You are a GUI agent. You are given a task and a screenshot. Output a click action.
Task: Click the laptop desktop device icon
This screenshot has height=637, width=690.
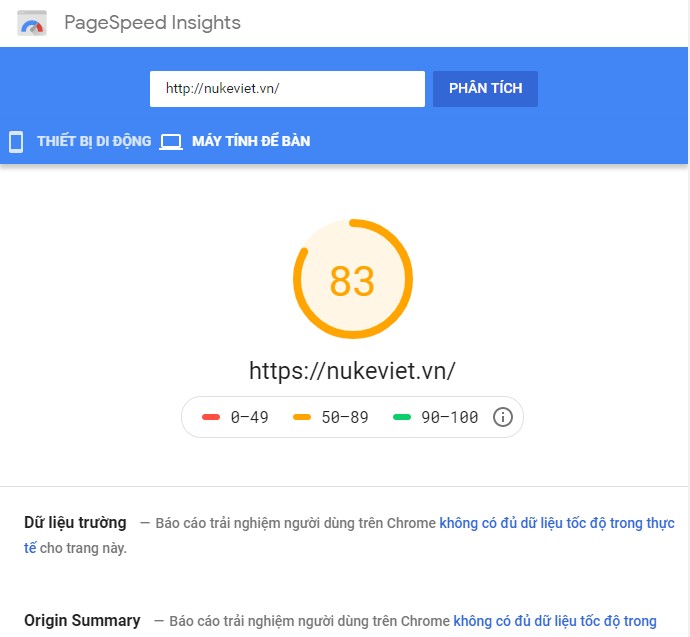171,142
